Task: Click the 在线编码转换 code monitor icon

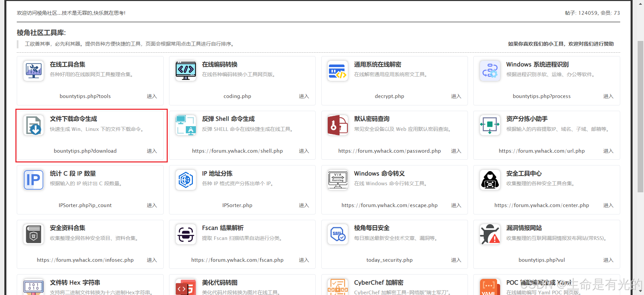Action: coord(185,70)
